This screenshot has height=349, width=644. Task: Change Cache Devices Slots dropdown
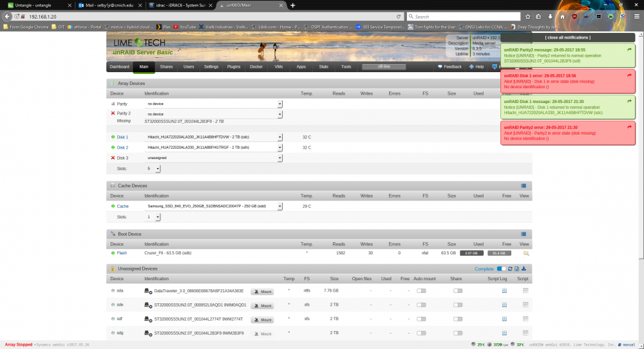tap(153, 217)
